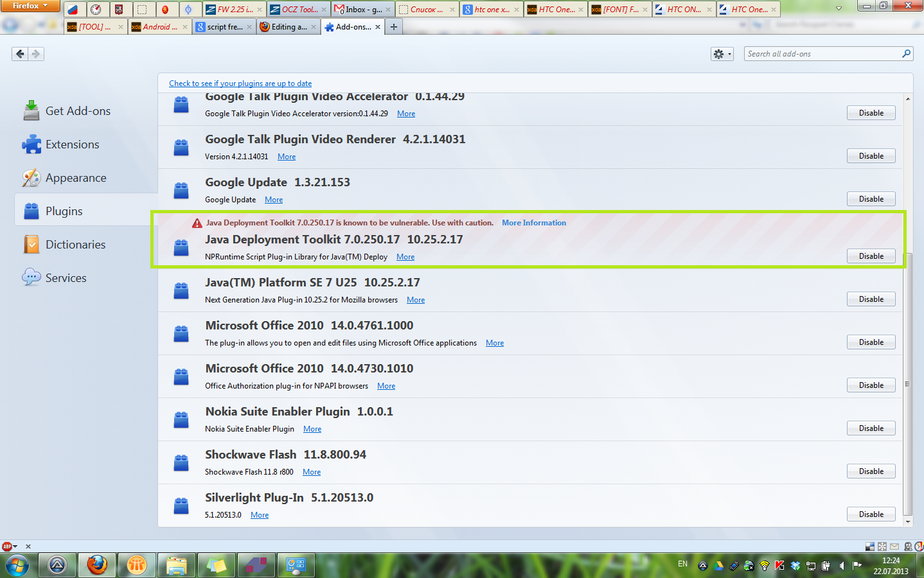This screenshot has height=578, width=924.
Task: Open the Get Add-ons section
Action: (x=86, y=111)
